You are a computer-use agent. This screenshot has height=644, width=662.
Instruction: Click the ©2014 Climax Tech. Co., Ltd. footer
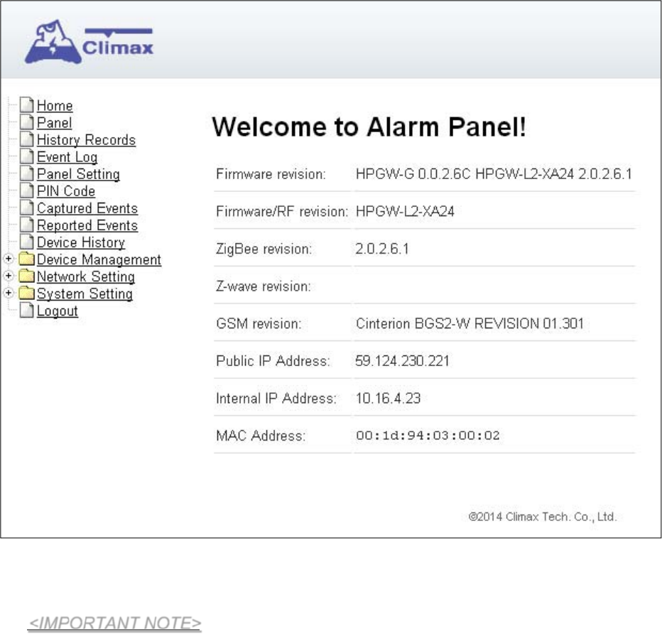pyautogui.click(x=543, y=517)
